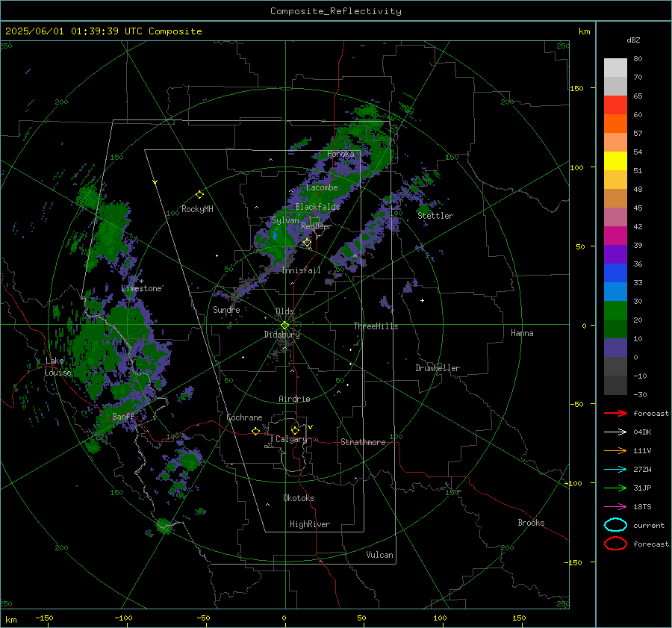
Task: Pick the bright green 30–20 dBZ swatch
Action: [615, 310]
